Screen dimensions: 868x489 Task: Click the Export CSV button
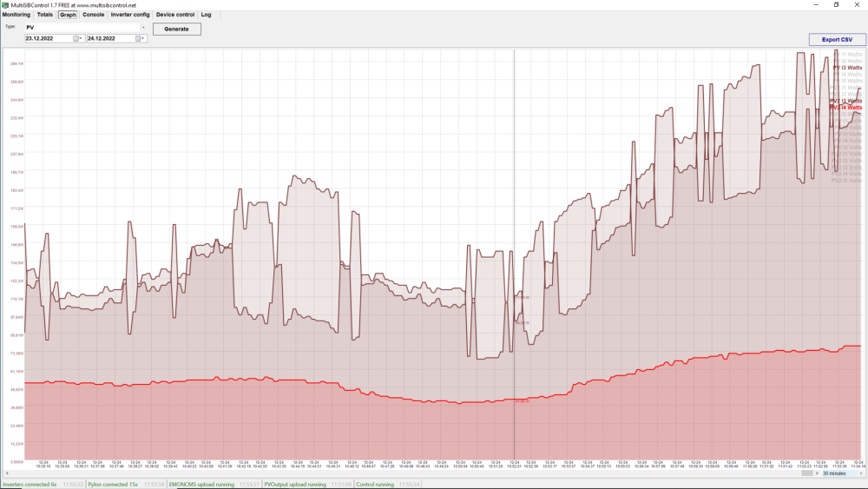pyautogui.click(x=837, y=39)
